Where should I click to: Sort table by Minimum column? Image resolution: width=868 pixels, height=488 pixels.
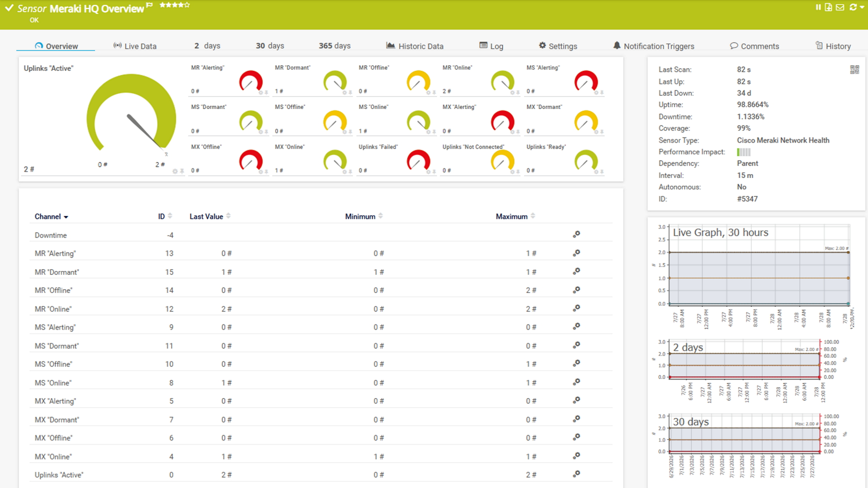click(364, 216)
